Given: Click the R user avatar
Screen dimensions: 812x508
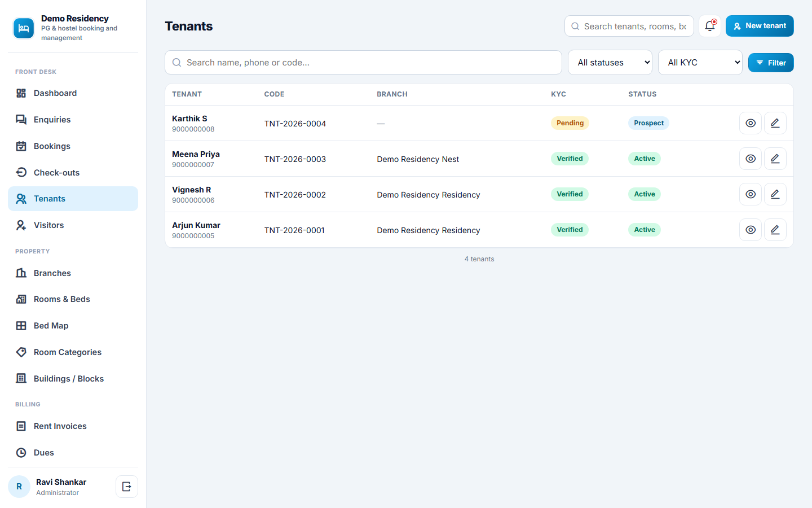Looking at the screenshot, I should click(x=19, y=487).
